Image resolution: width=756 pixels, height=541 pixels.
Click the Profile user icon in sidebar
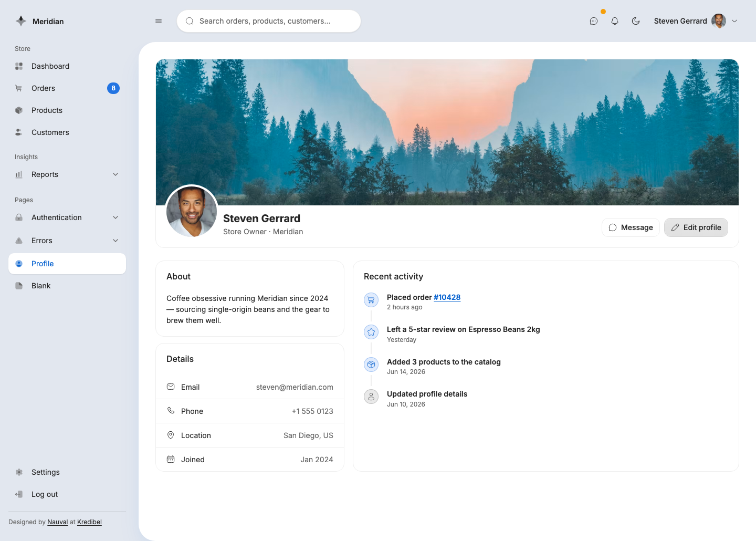pos(19,264)
